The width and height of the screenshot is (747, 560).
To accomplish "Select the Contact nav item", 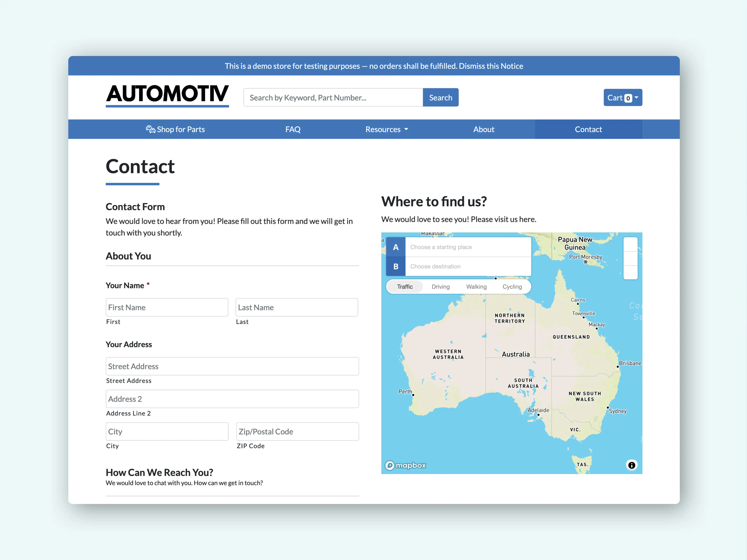I will pos(588,129).
